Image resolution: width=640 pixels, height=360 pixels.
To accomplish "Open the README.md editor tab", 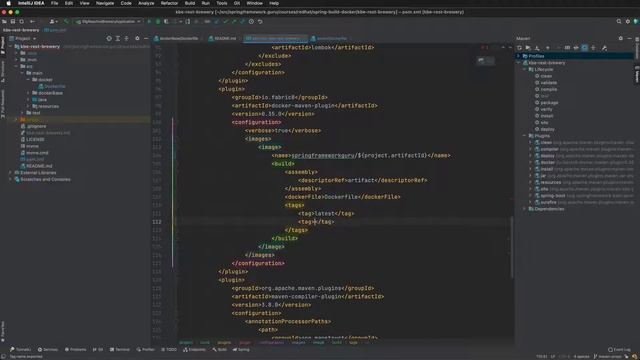I will (x=222, y=38).
